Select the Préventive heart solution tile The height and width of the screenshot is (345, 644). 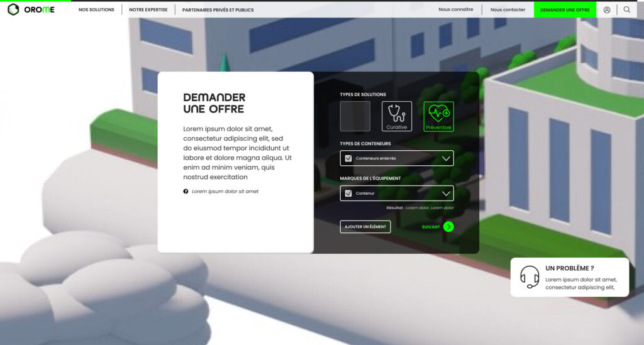click(438, 116)
